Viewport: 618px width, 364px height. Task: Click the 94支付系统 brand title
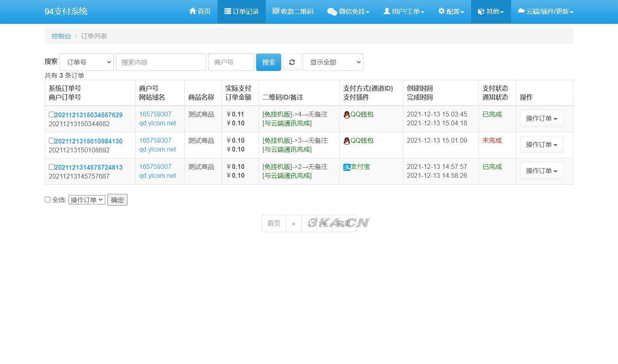(x=66, y=11)
